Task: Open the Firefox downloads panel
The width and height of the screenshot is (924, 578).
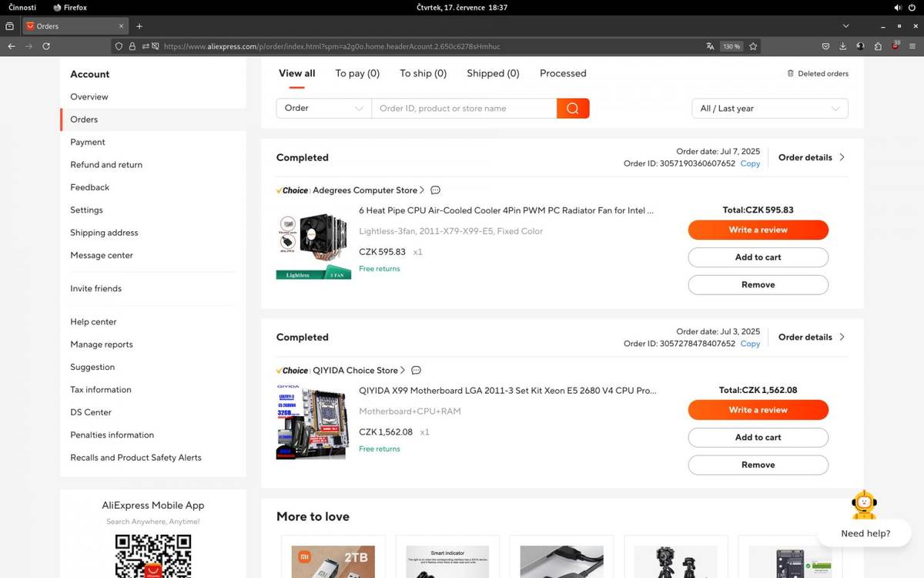Action: 843,46
